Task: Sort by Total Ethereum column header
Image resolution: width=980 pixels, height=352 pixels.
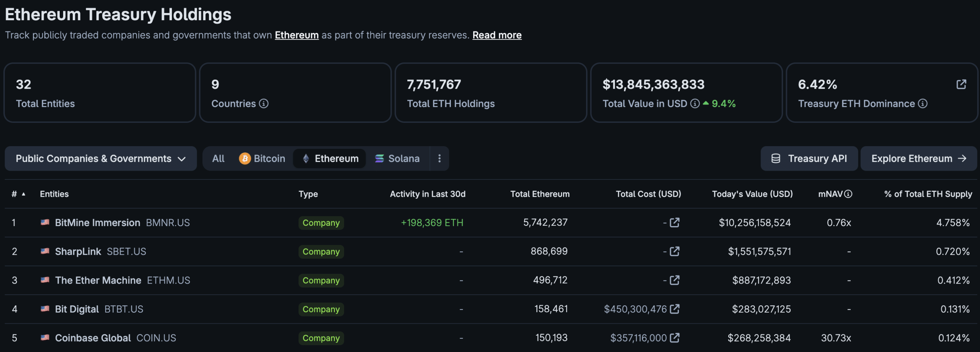Action: click(540, 194)
